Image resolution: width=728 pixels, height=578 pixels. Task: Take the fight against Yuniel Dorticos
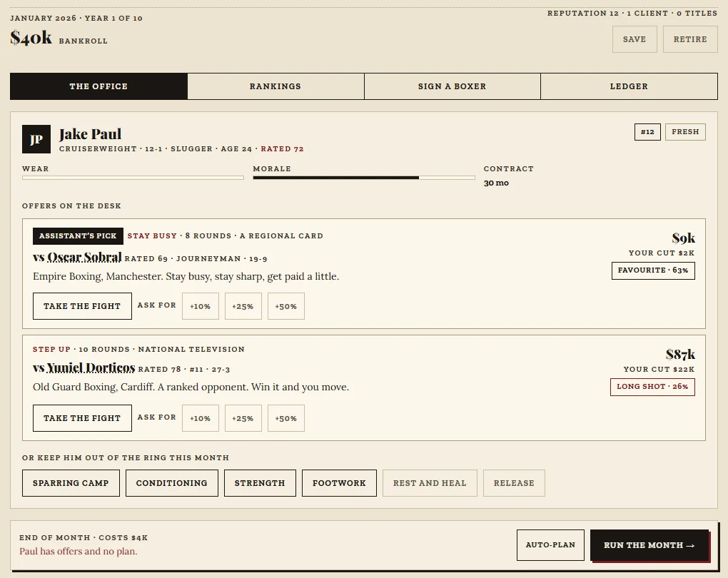pos(82,418)
